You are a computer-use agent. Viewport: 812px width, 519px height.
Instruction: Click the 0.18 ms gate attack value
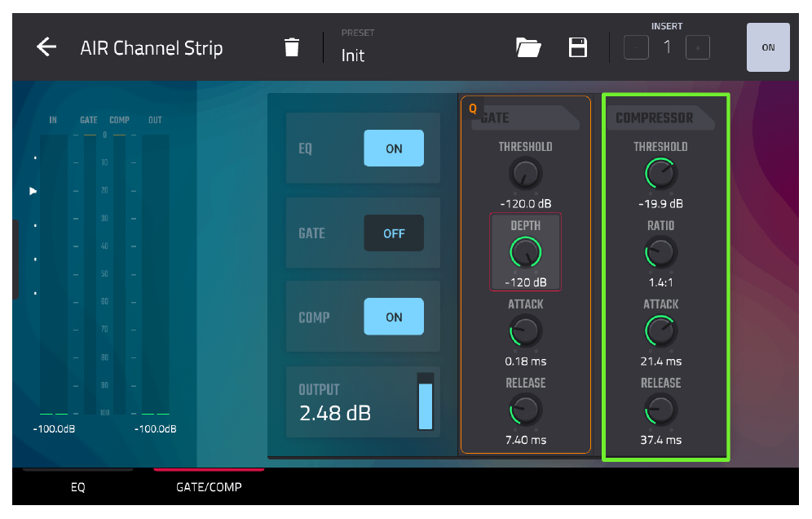click(x=526, y=362)
